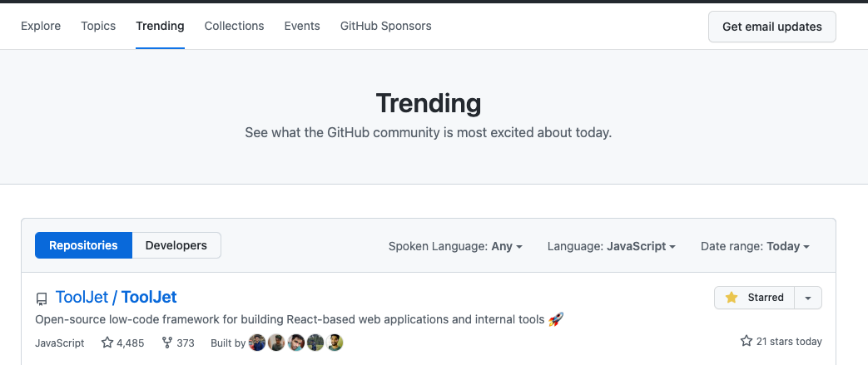Switch to Developers view

click(176, 245)
